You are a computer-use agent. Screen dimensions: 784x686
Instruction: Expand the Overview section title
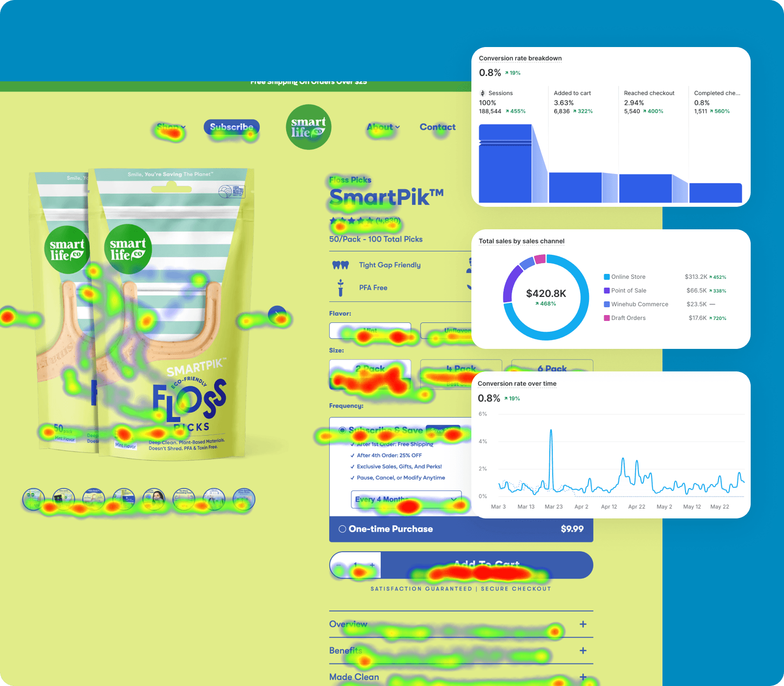pyautogui.click(x=348, y=624)
